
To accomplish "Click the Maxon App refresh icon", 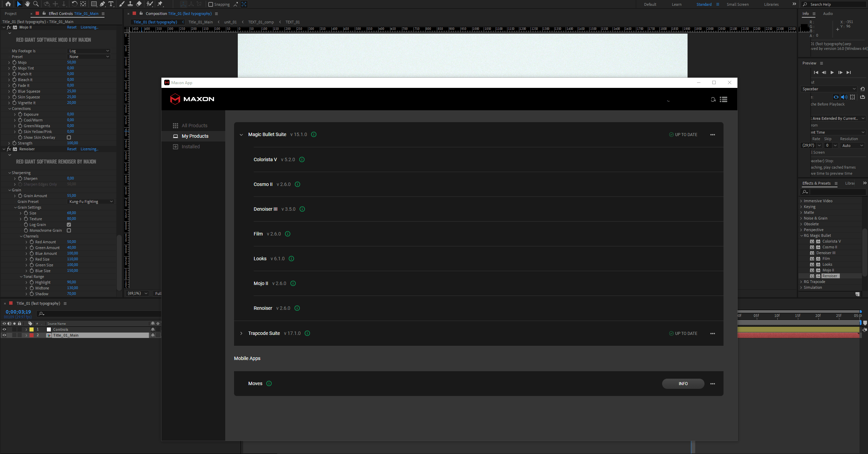I will (x=713, y=99).
